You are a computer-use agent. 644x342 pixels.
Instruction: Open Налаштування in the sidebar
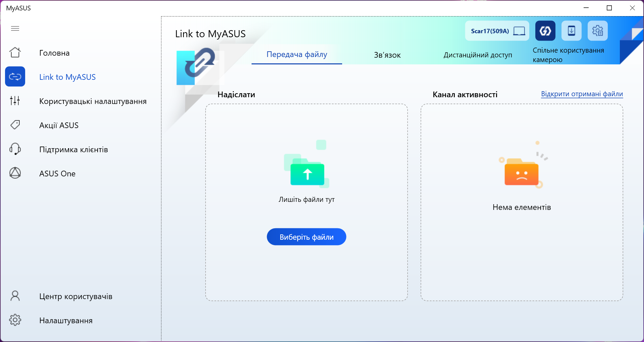pyautogui.click(x=66, y=321)
